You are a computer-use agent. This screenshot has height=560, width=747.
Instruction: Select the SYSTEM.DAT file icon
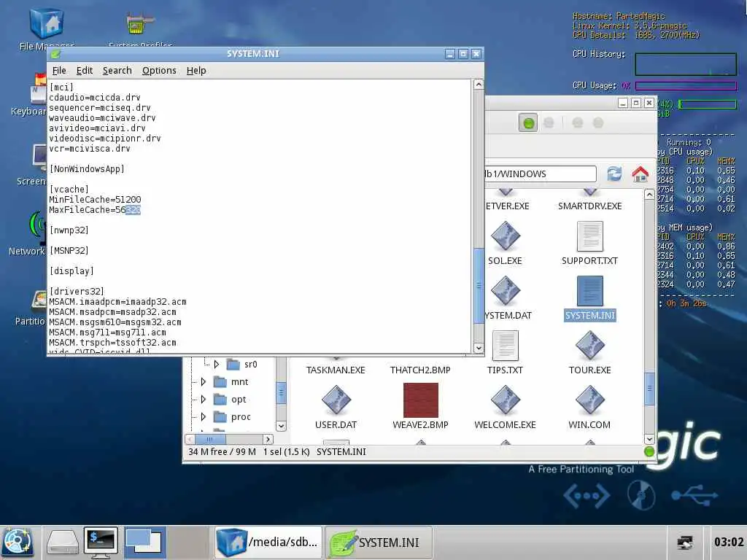[x=505, y=291]
